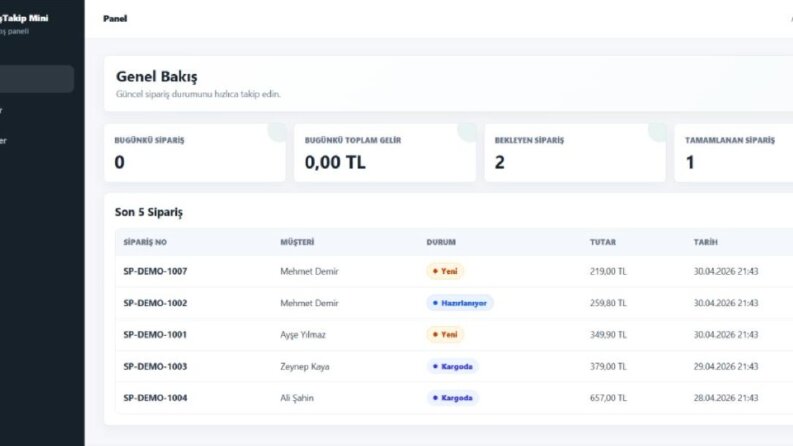This screenshot has height=446, width=793.
Task: Click the amount 219,00 TL
Action: [608, 272]
